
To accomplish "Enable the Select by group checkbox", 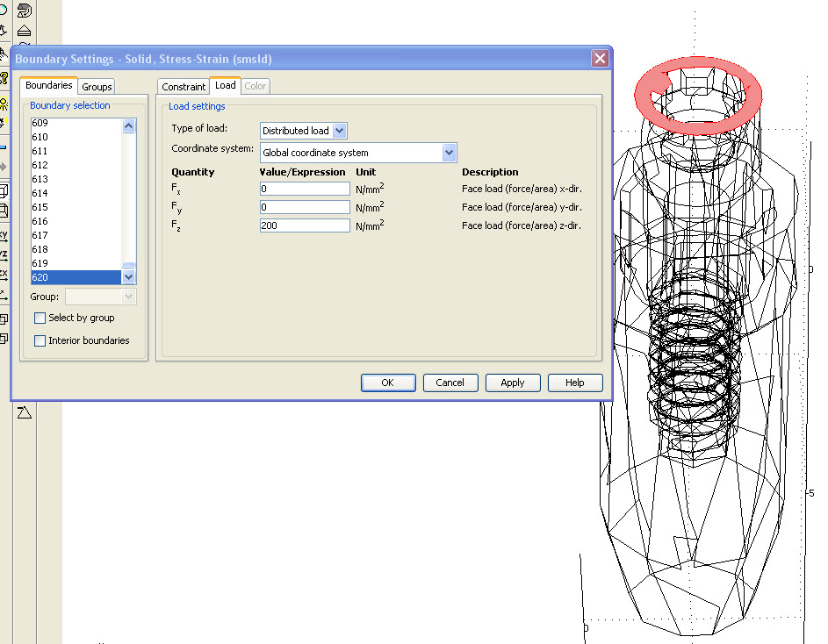I will click(40, 318).
